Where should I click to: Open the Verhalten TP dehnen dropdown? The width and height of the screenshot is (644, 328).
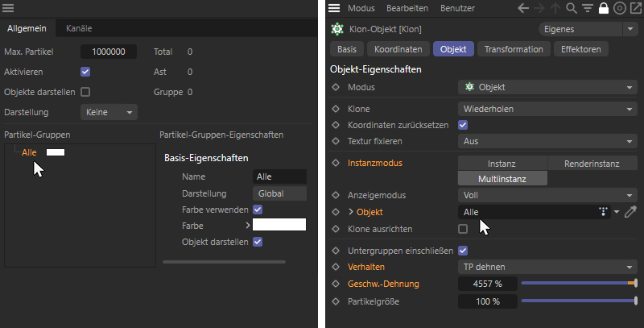[x=547, y=267]
